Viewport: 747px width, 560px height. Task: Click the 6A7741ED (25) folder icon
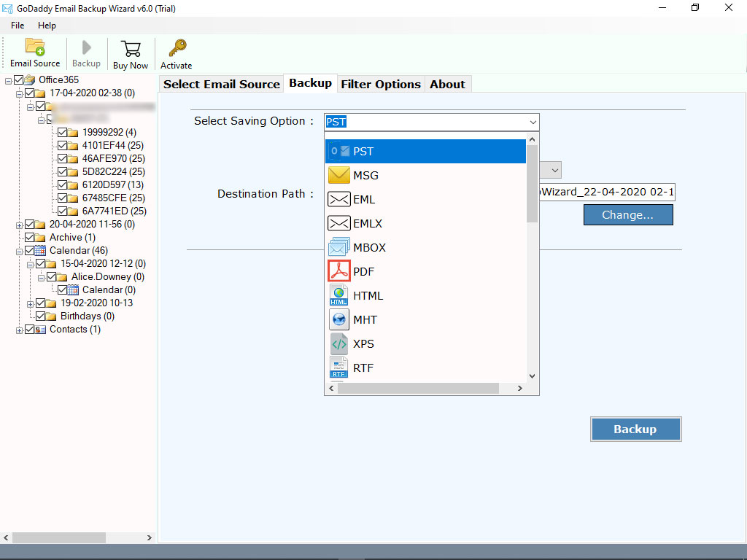(73, 211)
